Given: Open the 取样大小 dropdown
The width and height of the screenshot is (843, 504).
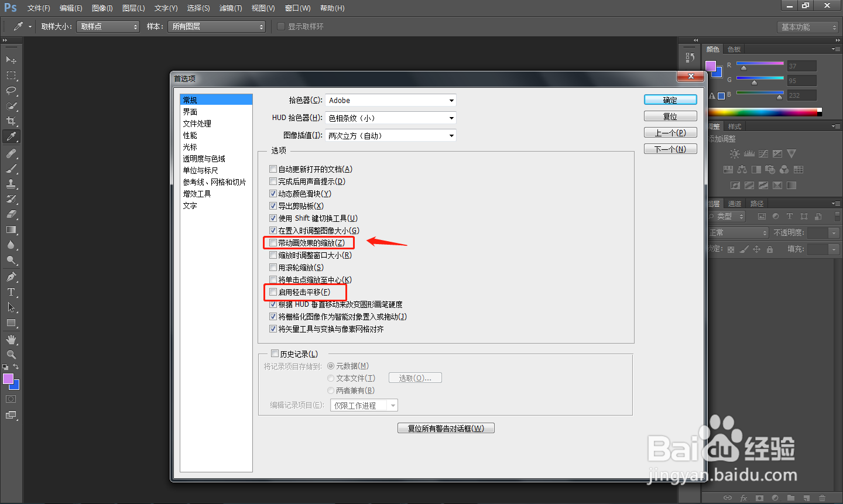Looking at the screenshot, I should tap(108, 26).
